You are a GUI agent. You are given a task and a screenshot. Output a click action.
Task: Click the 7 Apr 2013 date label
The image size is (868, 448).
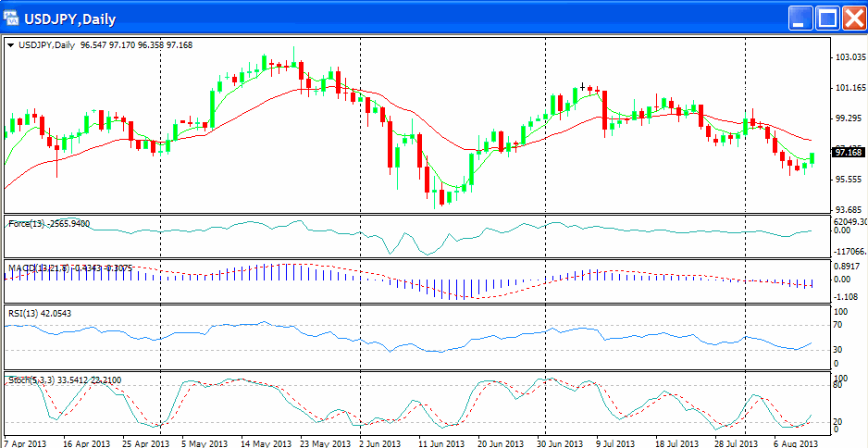25,442
